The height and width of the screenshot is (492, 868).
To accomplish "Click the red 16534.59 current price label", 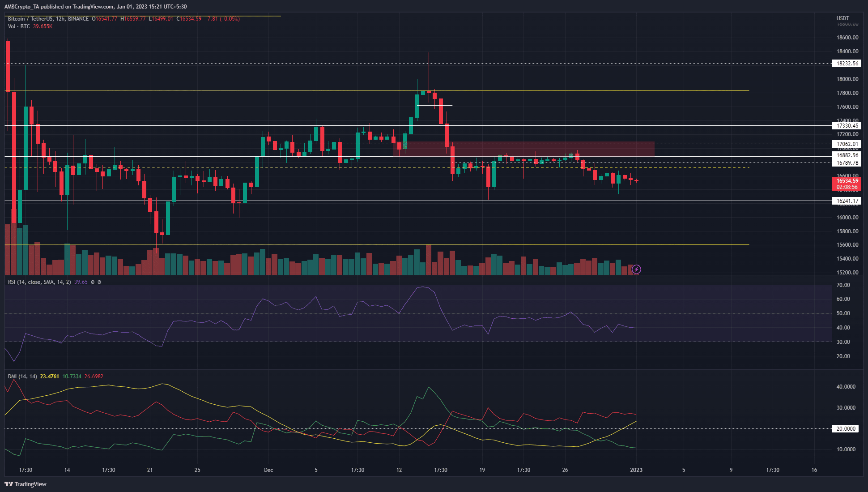I will (x=847, y=181).
